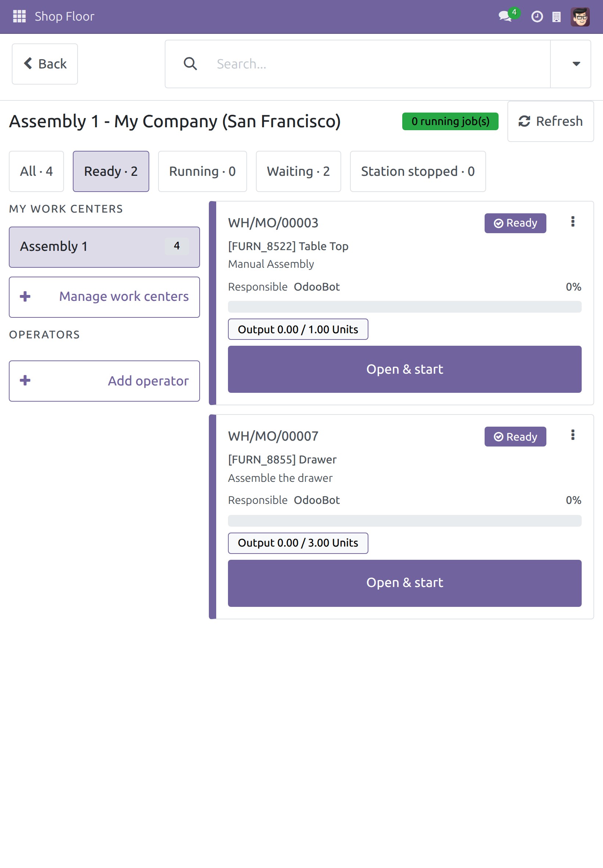Switch to the Waiting · 2 tab

click(x=299, y=171)
